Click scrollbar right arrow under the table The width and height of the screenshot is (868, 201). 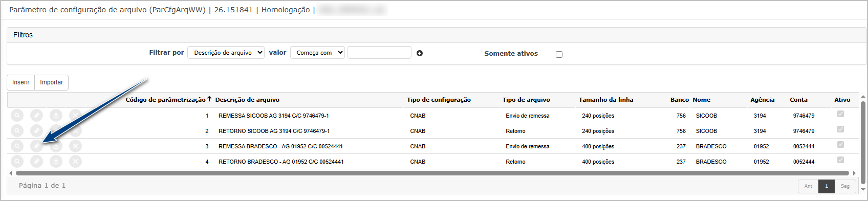tap(854, 173)
